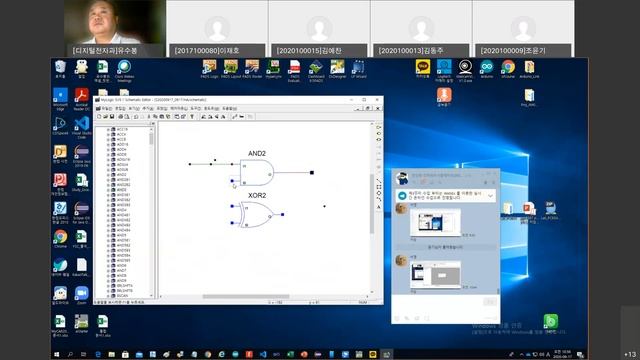Expand the AND2 node in component tree
The image size is (640, 360).
[108, 175]
